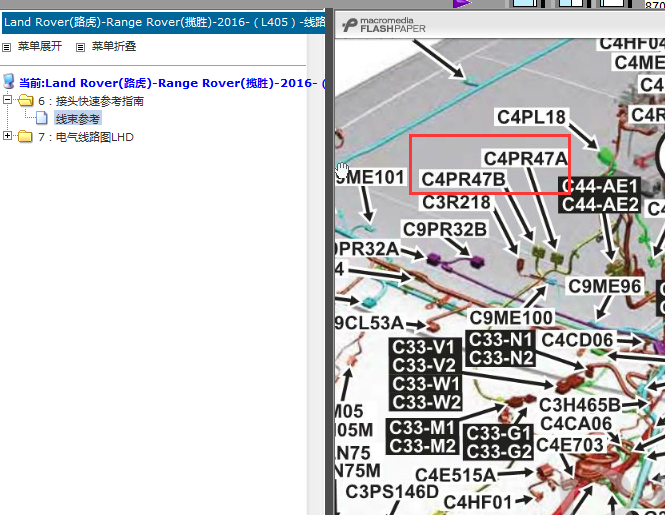
Task: Expand the 7：电气线路图LHD tree node
Action: click(7, 136)
